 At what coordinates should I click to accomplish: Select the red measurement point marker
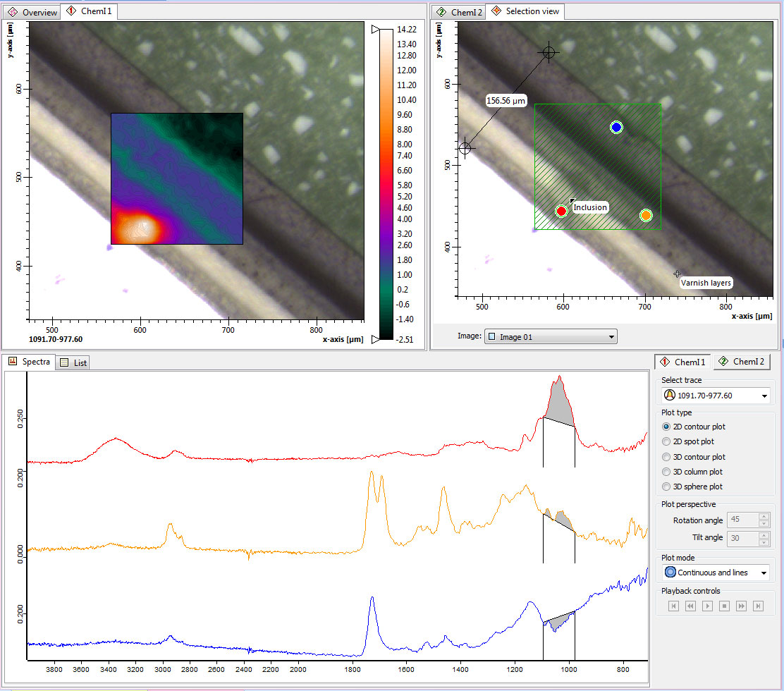(x=561, y=211)
